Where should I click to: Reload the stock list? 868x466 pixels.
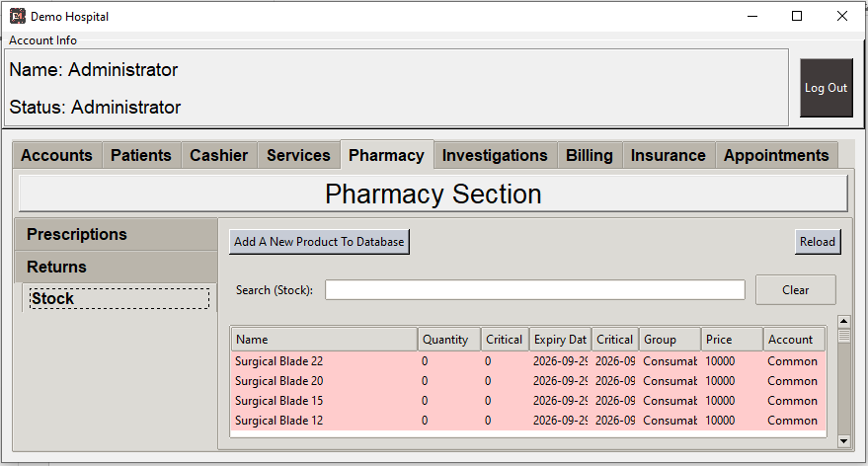point(818,242)
